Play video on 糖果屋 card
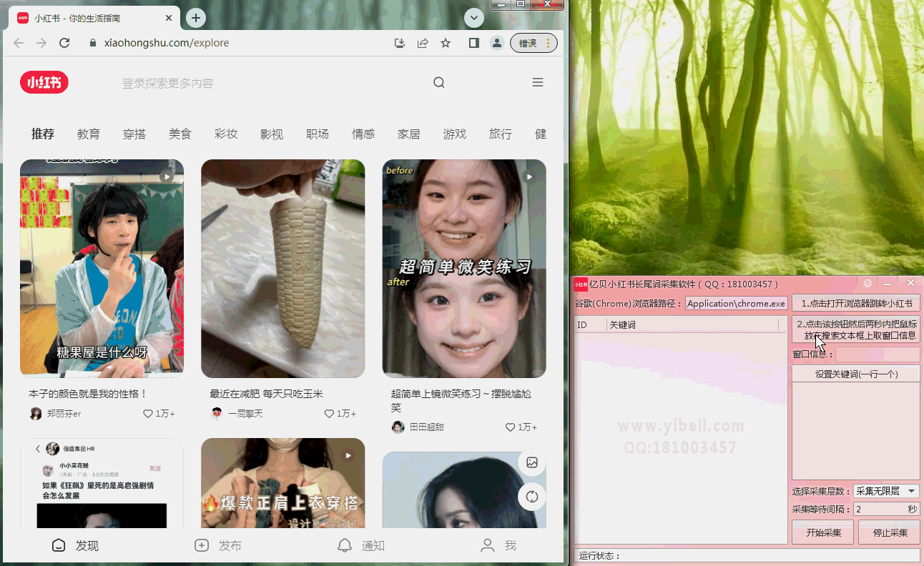Image resolution: width=924 pixels, height=566 pixels. click(x=167, y=177)
